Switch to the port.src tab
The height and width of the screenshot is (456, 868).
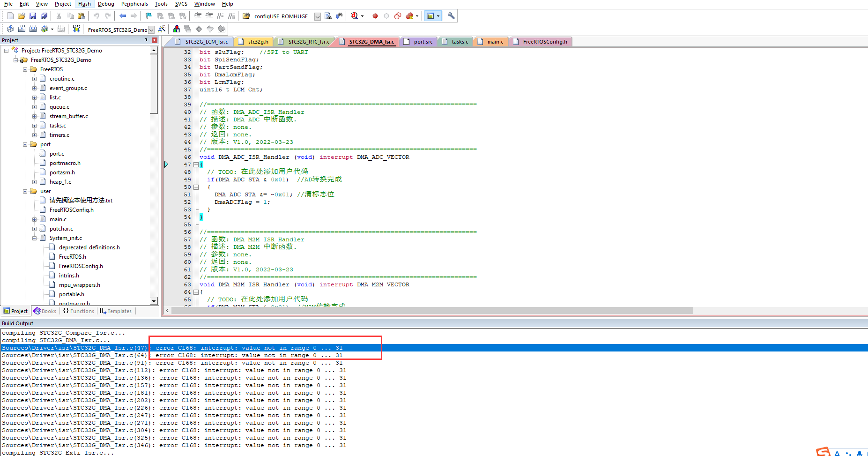click(x=418, y=42)
